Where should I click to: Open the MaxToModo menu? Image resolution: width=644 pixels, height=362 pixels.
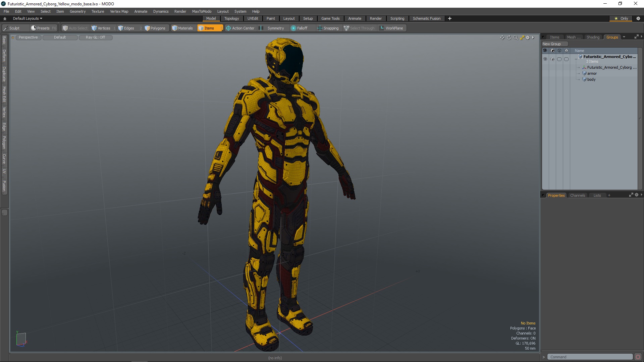pyautogui.click(x=202, y=11)
